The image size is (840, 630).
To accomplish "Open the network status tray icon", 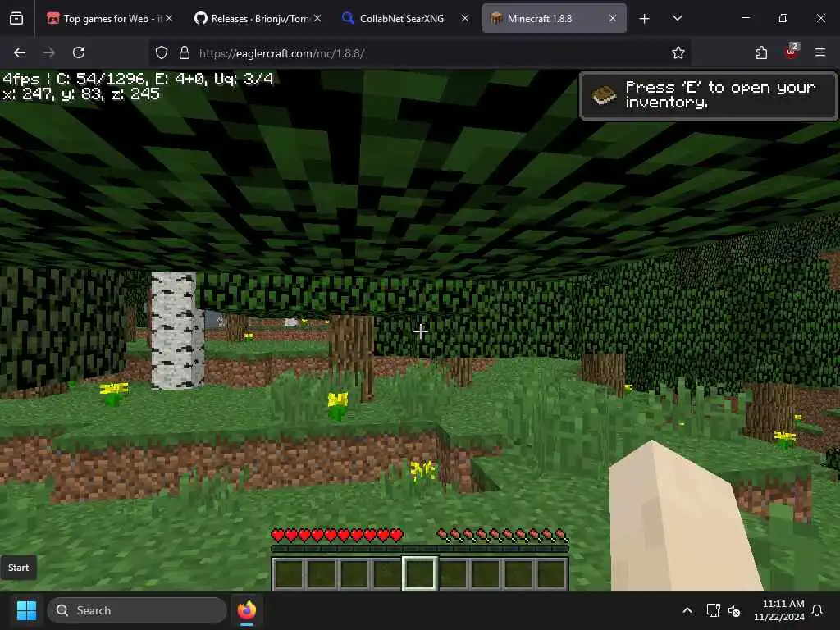I will pos(713,610).
